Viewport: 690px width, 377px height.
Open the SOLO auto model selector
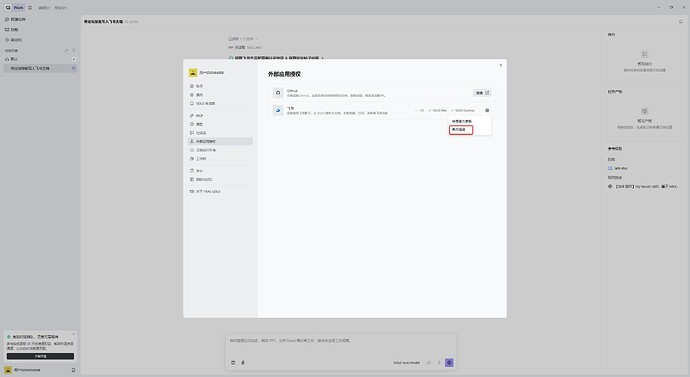(x=407, y=363)
